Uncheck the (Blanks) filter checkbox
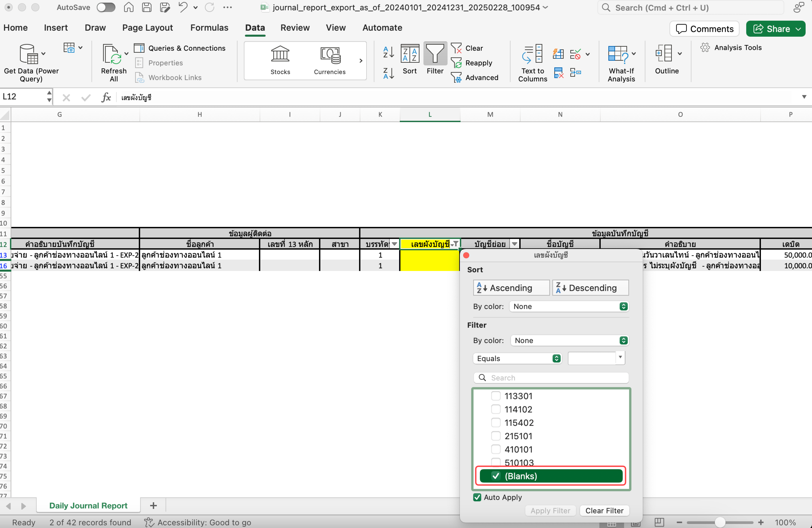Viewport: 812px width, 528px height. [x=495, y=476]
